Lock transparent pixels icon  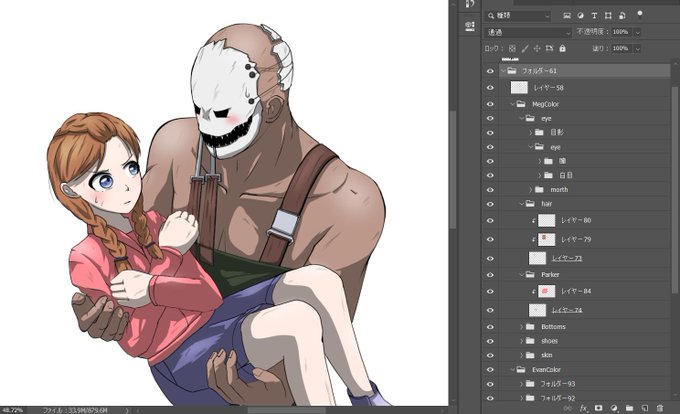(x=512, y=49)
